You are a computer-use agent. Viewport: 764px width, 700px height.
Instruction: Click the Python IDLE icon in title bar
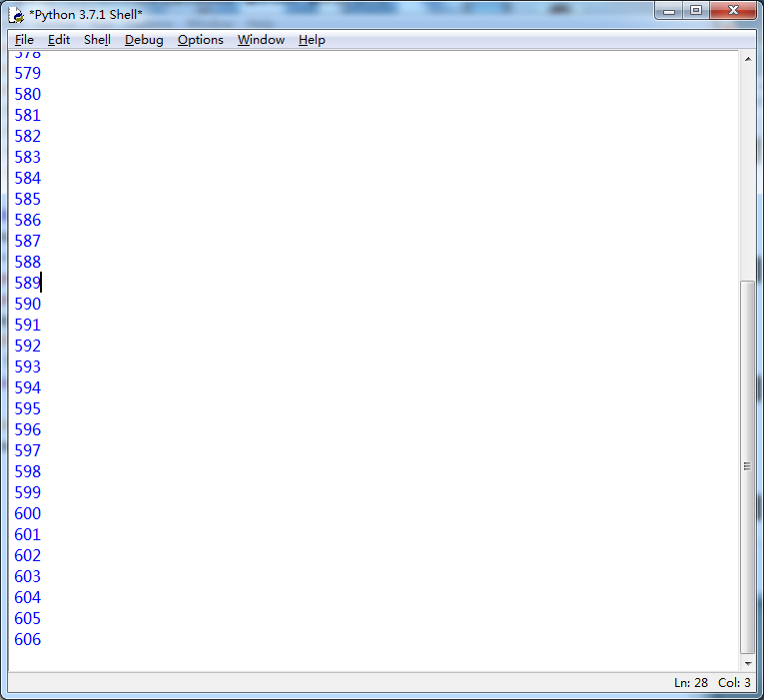16,15
